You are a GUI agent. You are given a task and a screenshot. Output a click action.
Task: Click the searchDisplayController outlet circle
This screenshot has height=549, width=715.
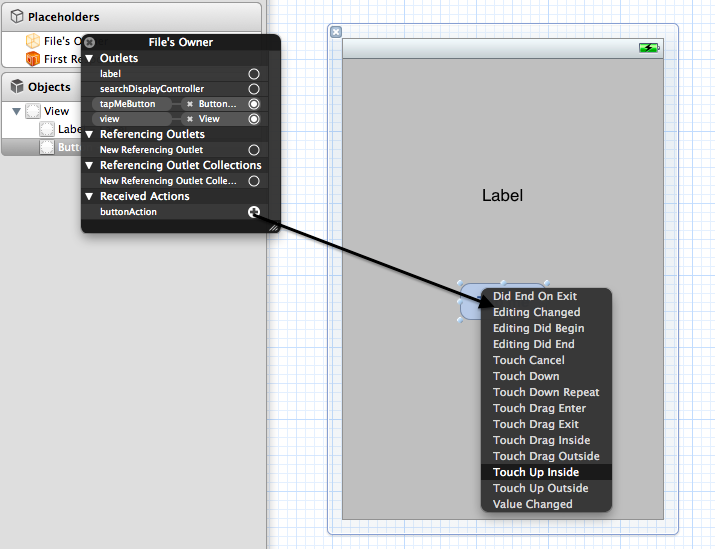[x=254, y=89]
